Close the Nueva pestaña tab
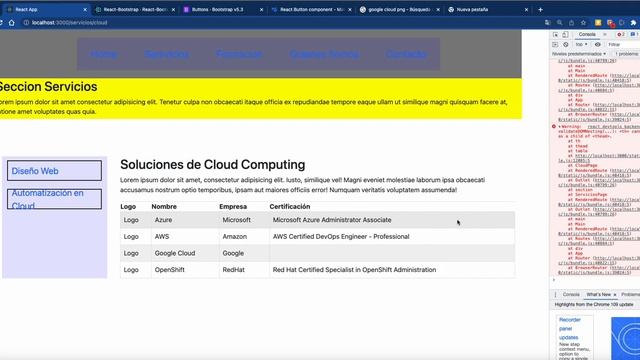 pos(526,9)
